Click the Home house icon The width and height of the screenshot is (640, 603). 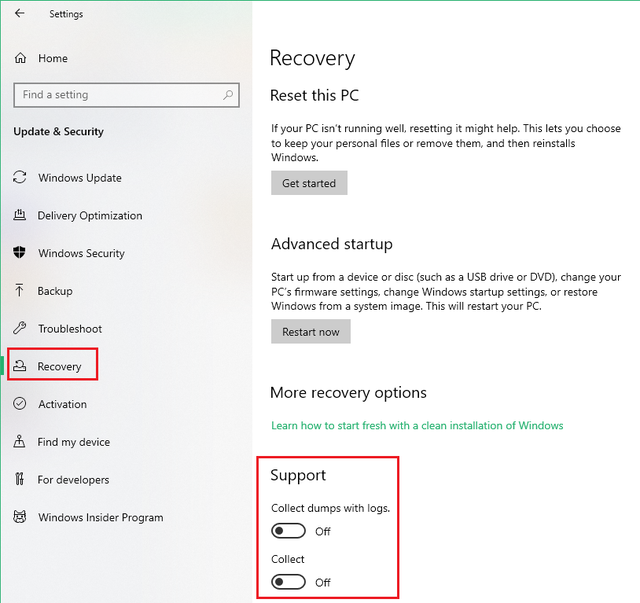20,58
